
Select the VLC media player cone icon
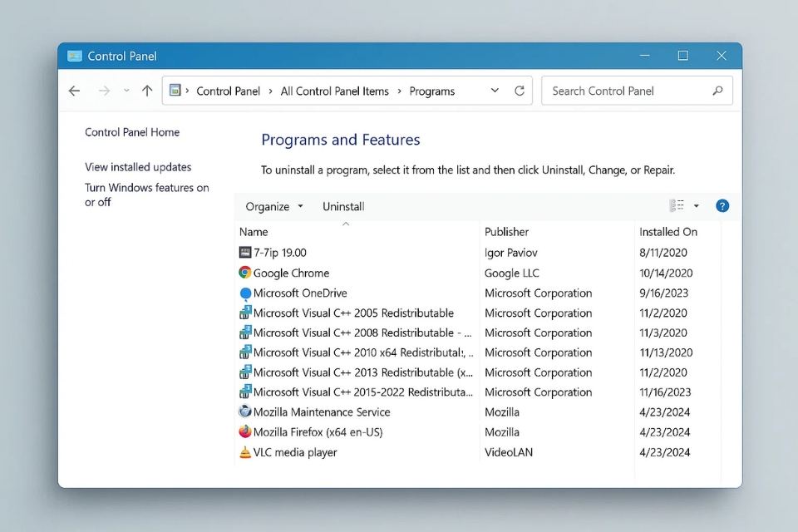click(x=245, y=452)
